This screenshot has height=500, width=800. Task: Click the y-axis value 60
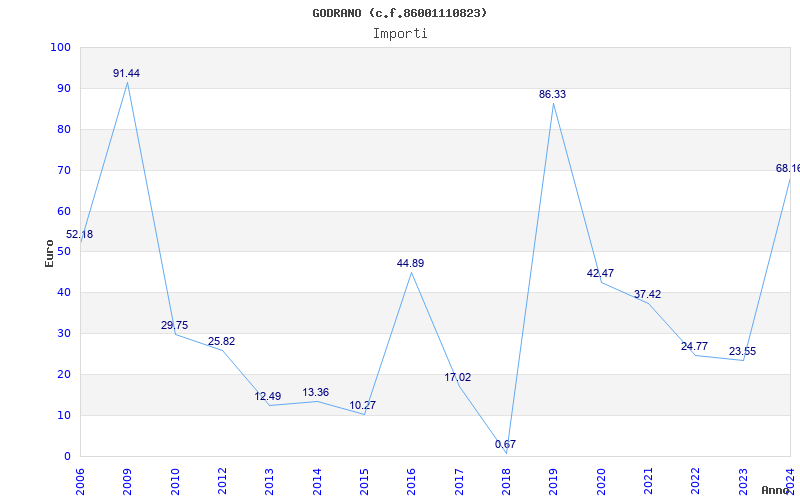point(63,211)
